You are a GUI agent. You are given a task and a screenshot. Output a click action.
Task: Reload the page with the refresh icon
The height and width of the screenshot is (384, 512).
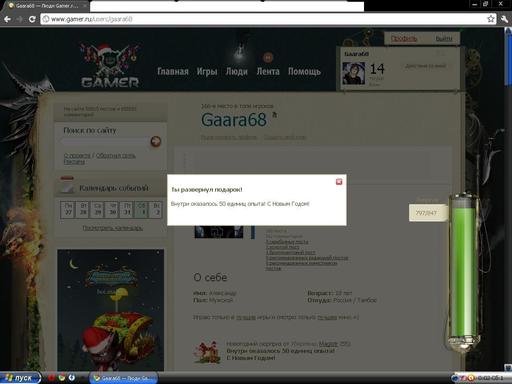(x=32, y=19)
